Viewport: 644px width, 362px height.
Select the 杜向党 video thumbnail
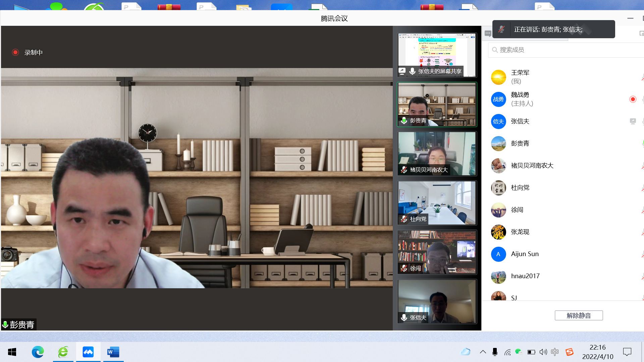pos(437,203)
